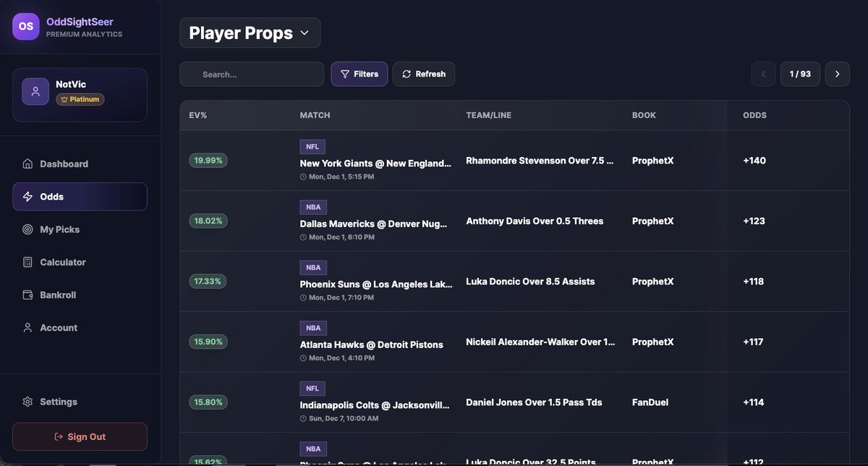868x466 pixels.
Task: Click the ODDS column header
Action: click(754, 115)
